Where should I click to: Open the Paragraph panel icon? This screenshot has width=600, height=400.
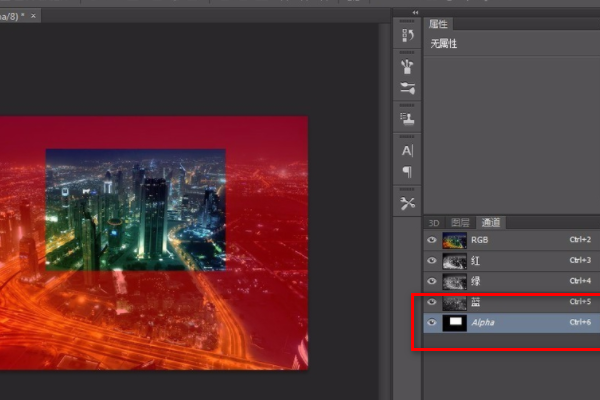(408, 171)
